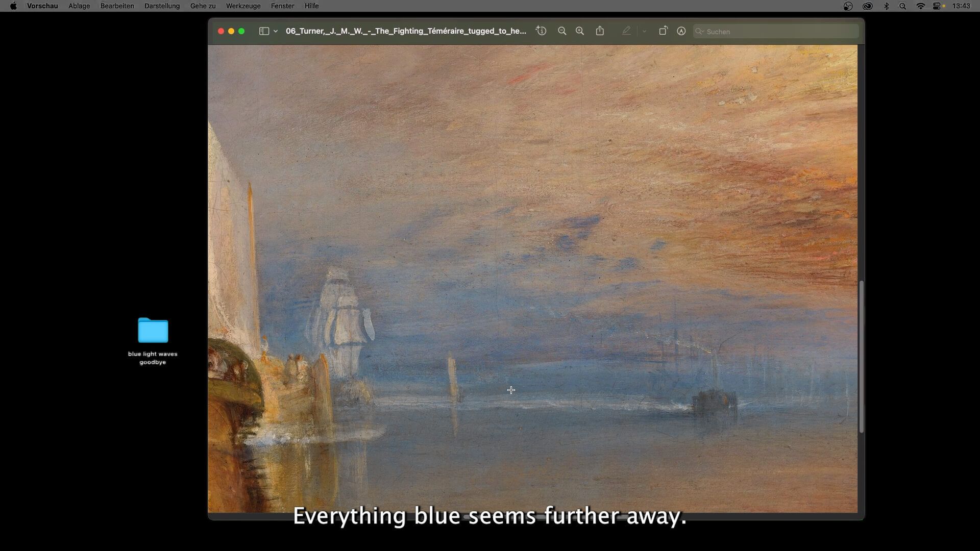The height and width of the screenshot is (551, 980).
Task: Click the globe-clock icon in menu bar
Action: pyautogui.click(x=848, y=6)
